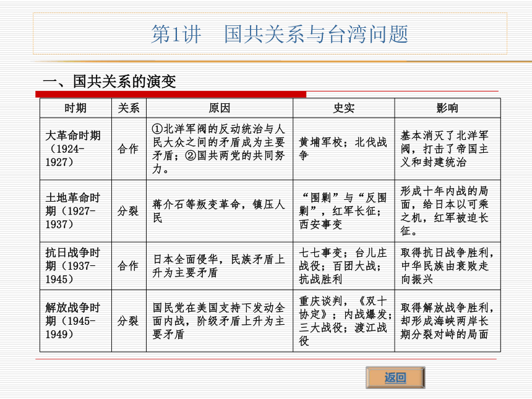Click the cell containing 红军长征；西安事变

344,211
